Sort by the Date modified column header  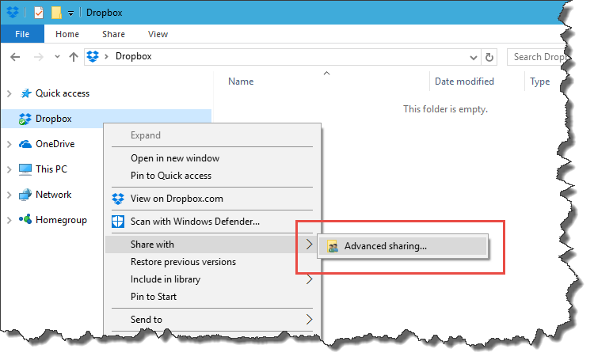click(464, 82)
